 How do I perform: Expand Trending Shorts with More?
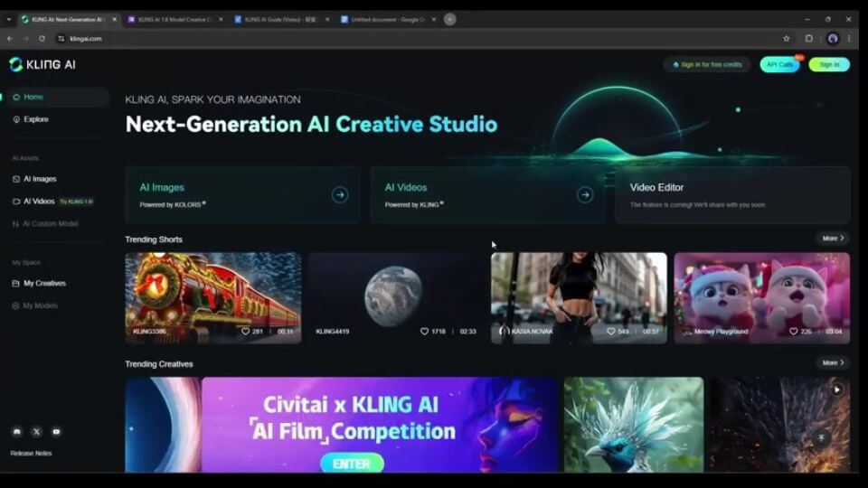pyautogui.click(x=833, y=239)
